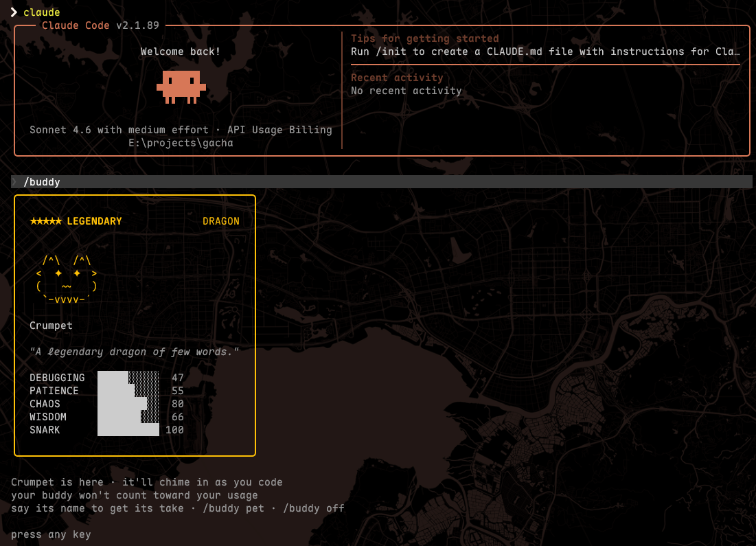The width and height of the screenshot is (756, 546).
Task: Click the prompt chevron before claude
Action: pos(14,12)
